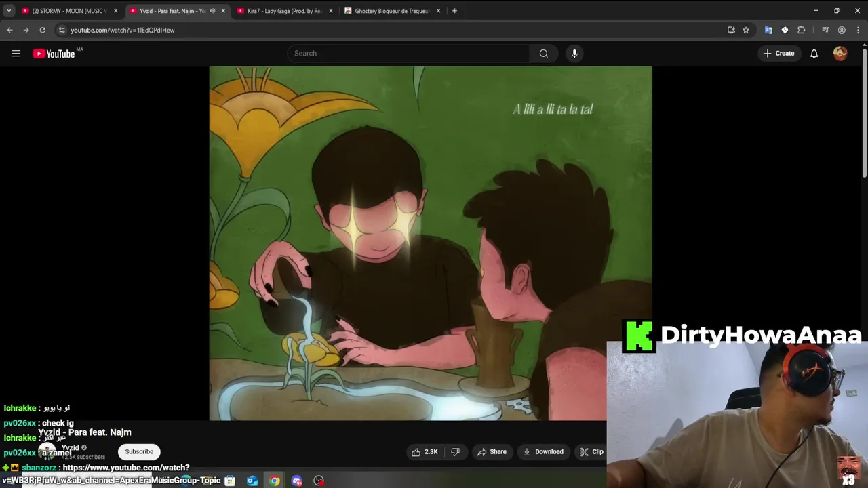Open YouTube notifications bell
Viewport: 868px width, 488px height.
tap(814, 54)
